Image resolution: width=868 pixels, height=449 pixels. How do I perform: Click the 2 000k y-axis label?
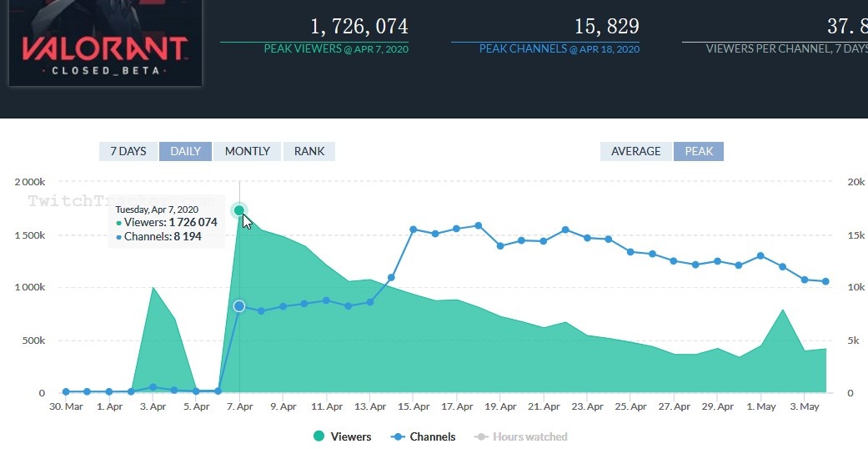(31, 182)
